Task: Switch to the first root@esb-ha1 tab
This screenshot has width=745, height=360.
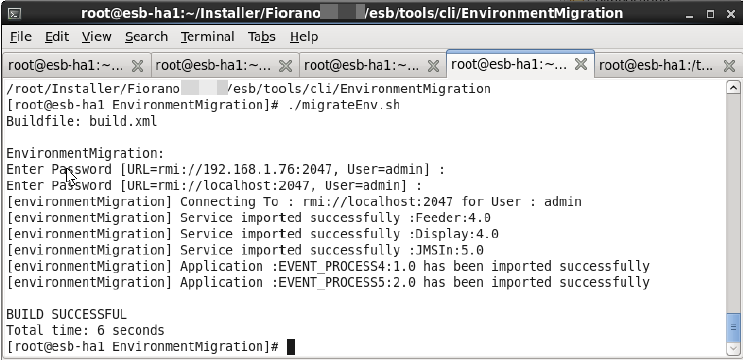Action: 66,66
